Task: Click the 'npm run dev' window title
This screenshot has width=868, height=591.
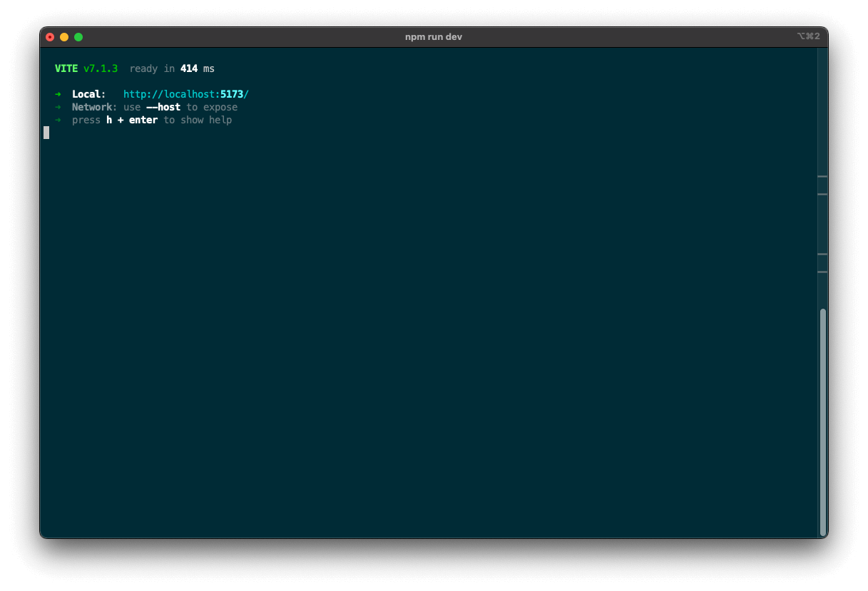Action: click(434, 37)
